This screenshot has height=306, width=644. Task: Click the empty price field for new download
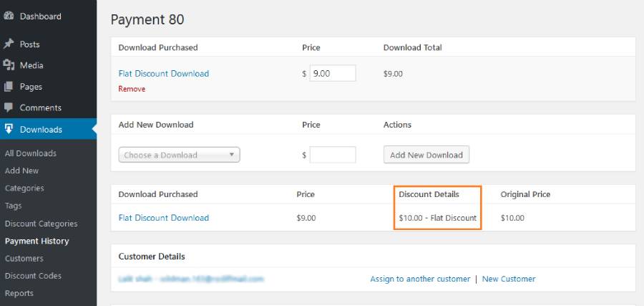[x=332, y=155]
